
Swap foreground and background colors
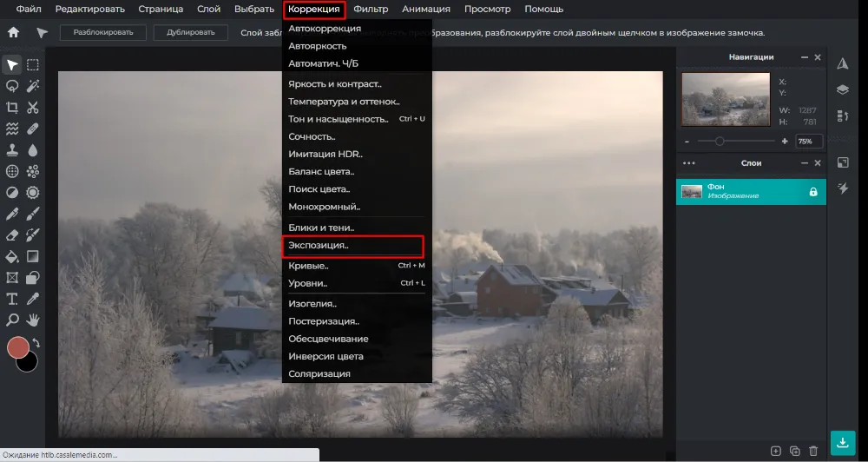(x=36, y=342)
